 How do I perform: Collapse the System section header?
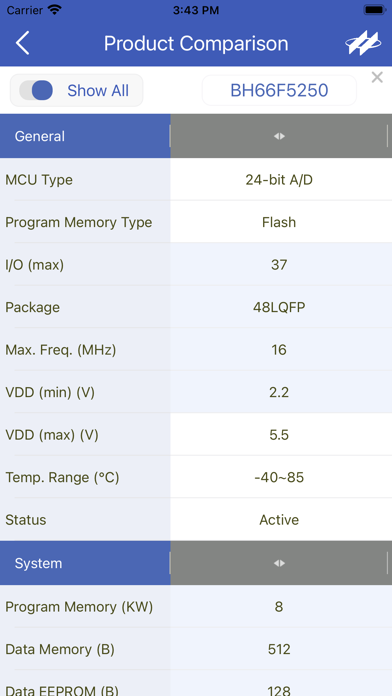click(85, 563)
